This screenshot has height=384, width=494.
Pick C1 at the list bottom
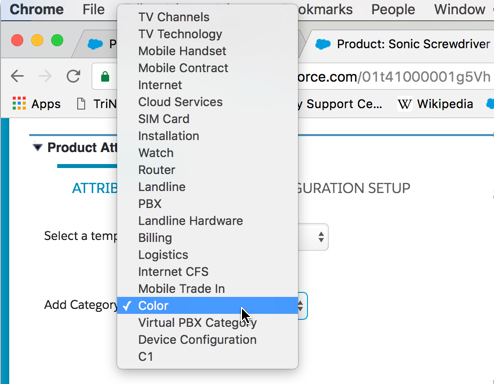click(207, 357)
